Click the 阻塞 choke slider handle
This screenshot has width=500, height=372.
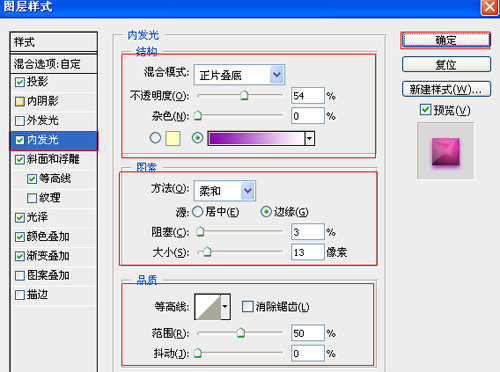click(x=200, y=231)
